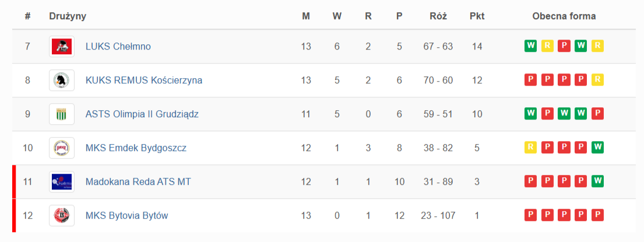Screen dimensions: 644x242
Task: Click the LUKS Chełmno team logo
Action: coord(61,47)
